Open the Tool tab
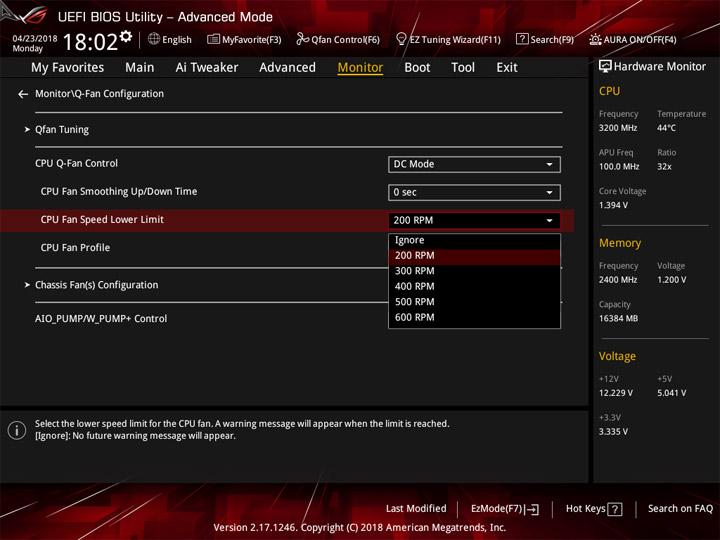 463,68
